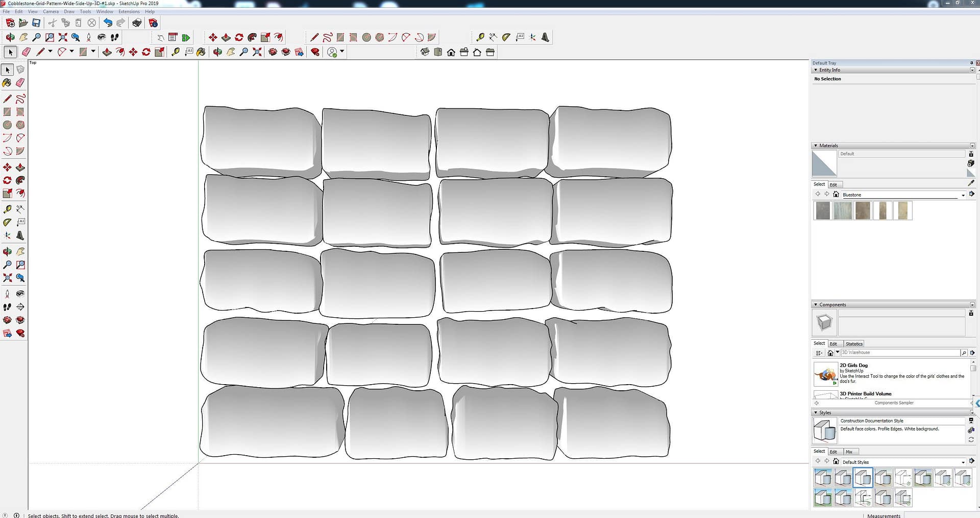The width and height of the screenshot is (980, 518).
Task: Click the Save file icon
Action: [x=36, y=22]
